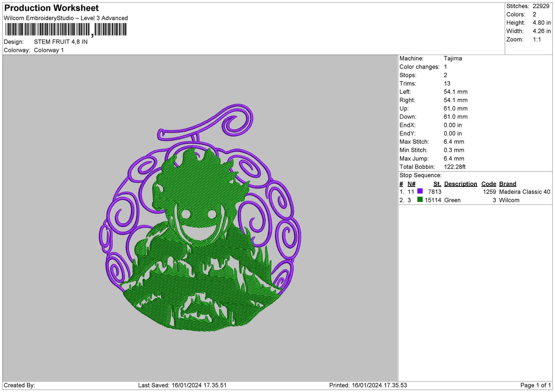Click stitch count "7813" in stop row 1
The height and width of the screenshot is (392, 555).
(x=435, y=191)
